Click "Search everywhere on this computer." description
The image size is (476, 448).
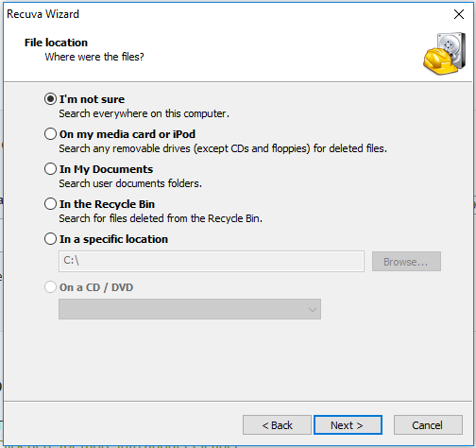(144, 113)
